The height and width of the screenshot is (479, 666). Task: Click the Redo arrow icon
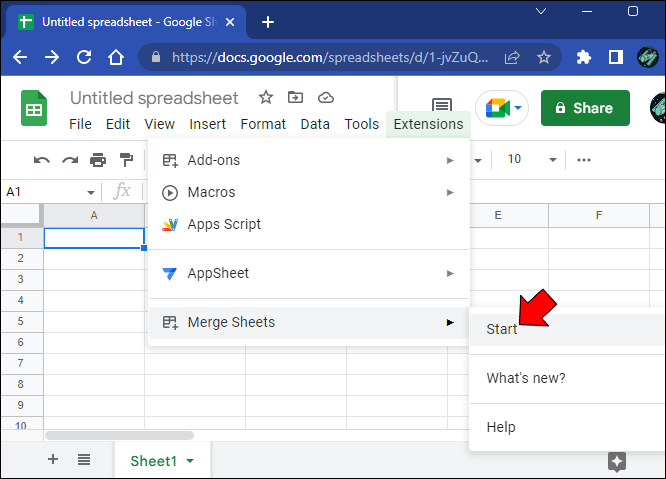tap(70, 161)
